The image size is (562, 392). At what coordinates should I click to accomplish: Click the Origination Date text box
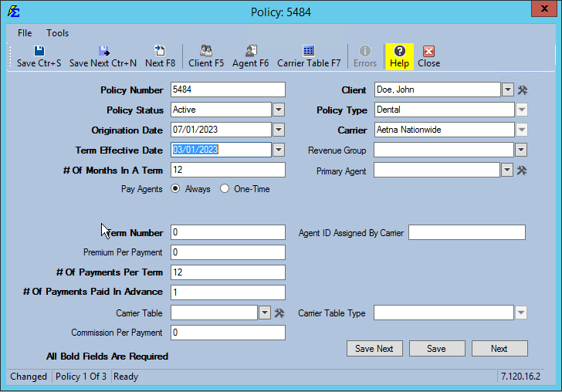pos(221,130)
